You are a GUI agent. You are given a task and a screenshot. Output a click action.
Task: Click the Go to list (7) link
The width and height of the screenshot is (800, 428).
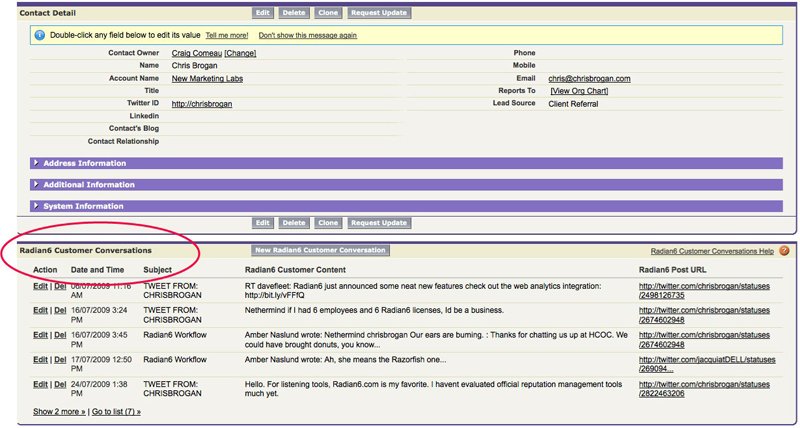pyautogui.click(x=116, y=411)
